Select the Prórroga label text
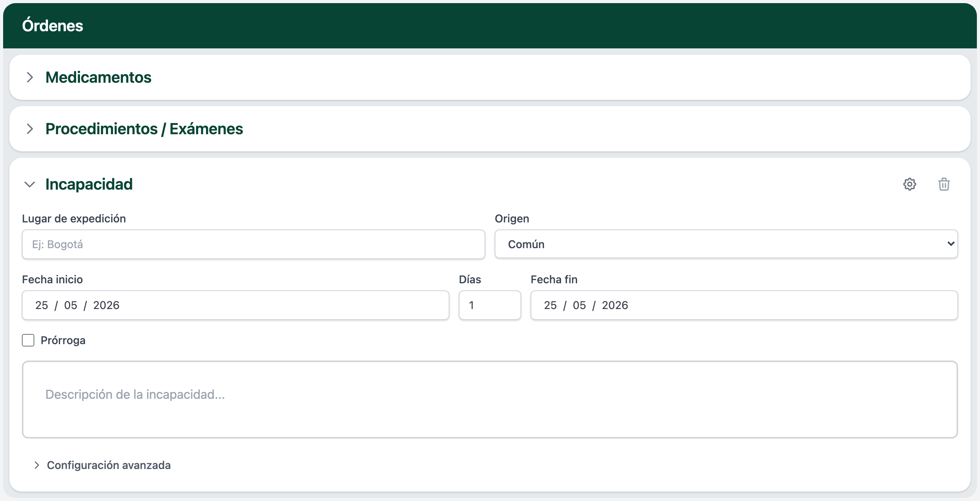Image resolution: width=980 pixels, height=501 pixels. 63,340
